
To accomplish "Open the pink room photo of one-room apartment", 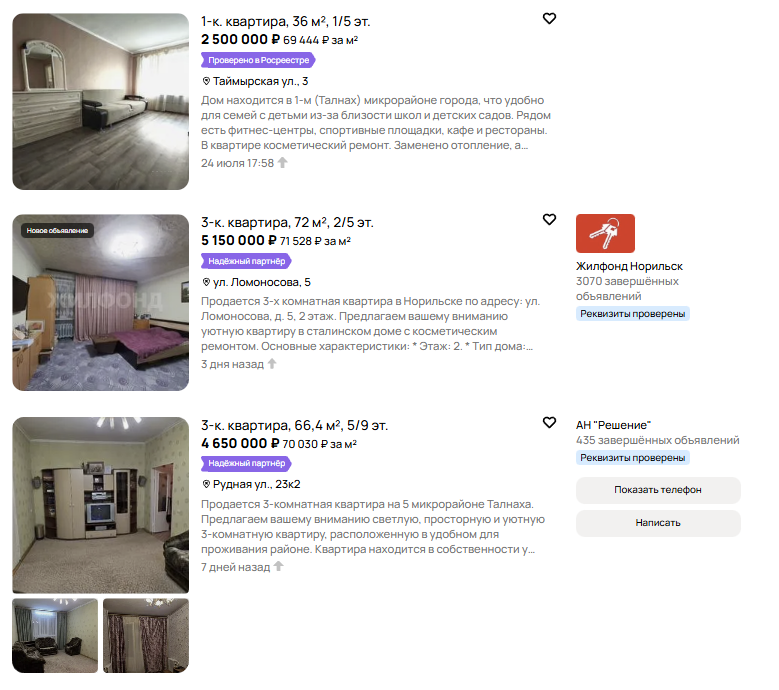I will tap(100, 101).
